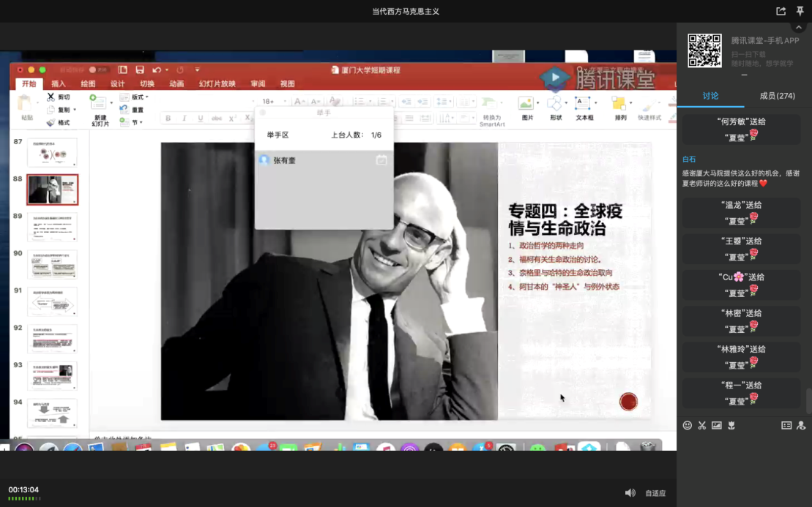The width and height of the screenshot is (812, 507).
Task: Click the list view icon in chat toolbar
Action: tap(786, 425)
